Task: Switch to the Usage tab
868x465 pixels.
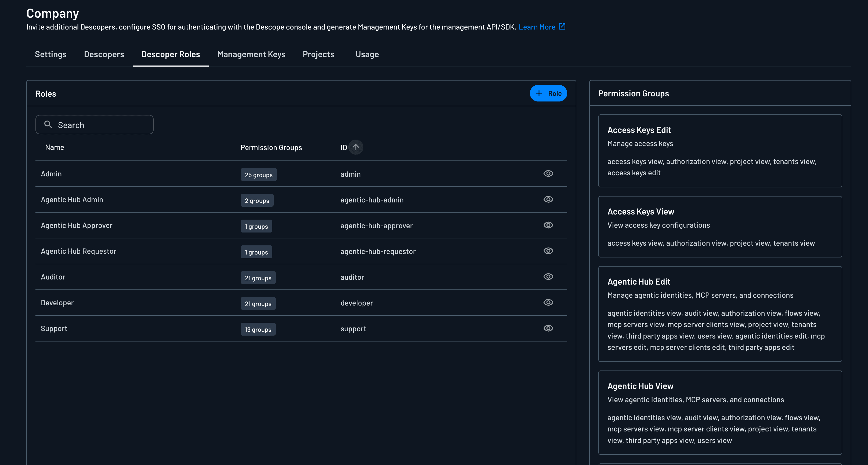Action: tap(367, 54)
